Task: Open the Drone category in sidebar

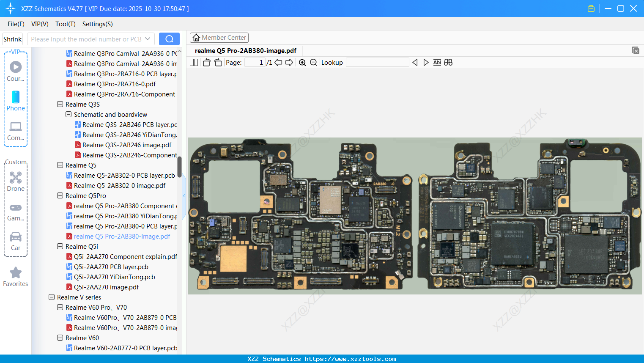Action: point(16,181)
